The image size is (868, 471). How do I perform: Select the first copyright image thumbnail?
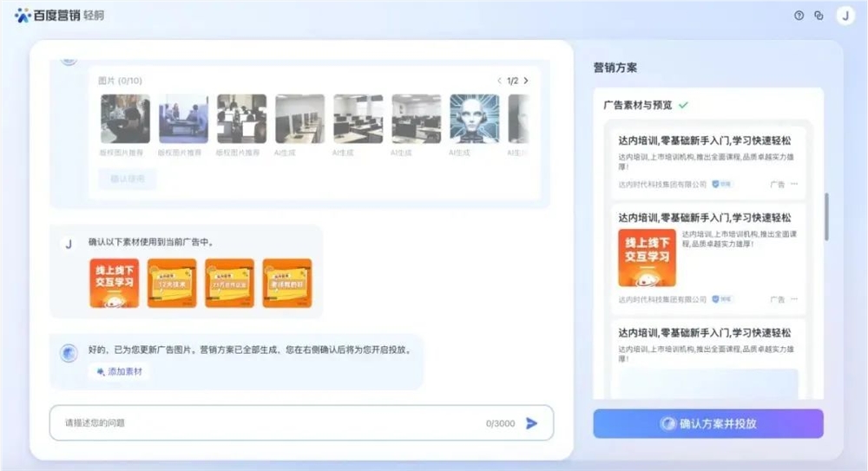125,119
